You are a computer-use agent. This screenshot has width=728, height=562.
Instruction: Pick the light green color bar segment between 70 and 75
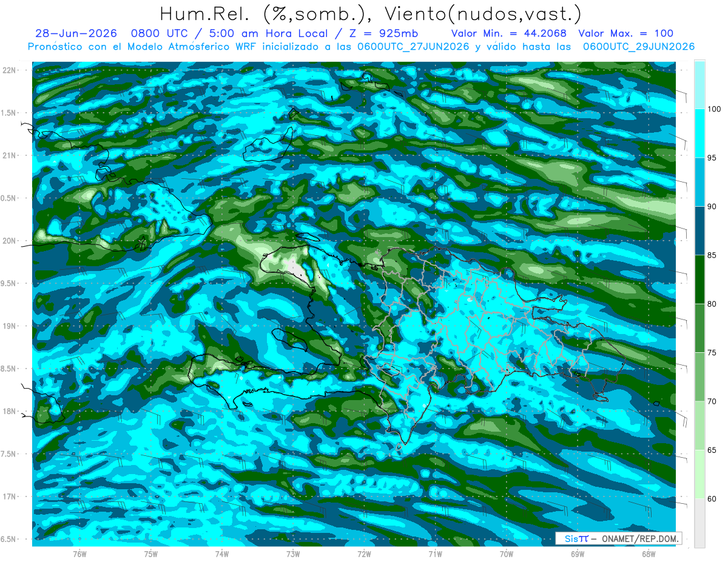coord(699,377)
